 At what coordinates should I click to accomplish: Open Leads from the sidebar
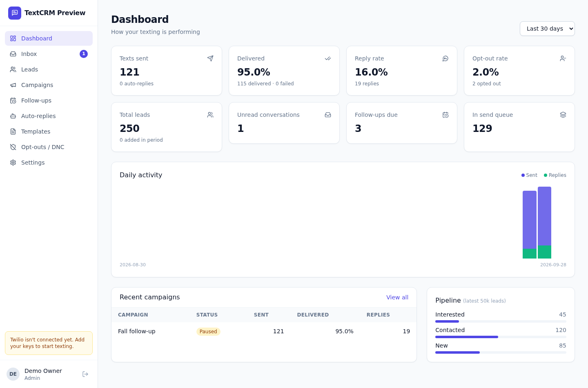point(49,69)
